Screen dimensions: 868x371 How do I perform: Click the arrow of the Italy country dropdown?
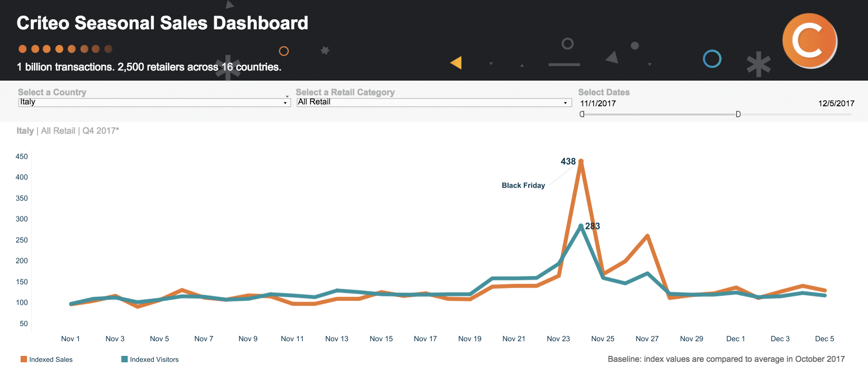click(285, 103)
